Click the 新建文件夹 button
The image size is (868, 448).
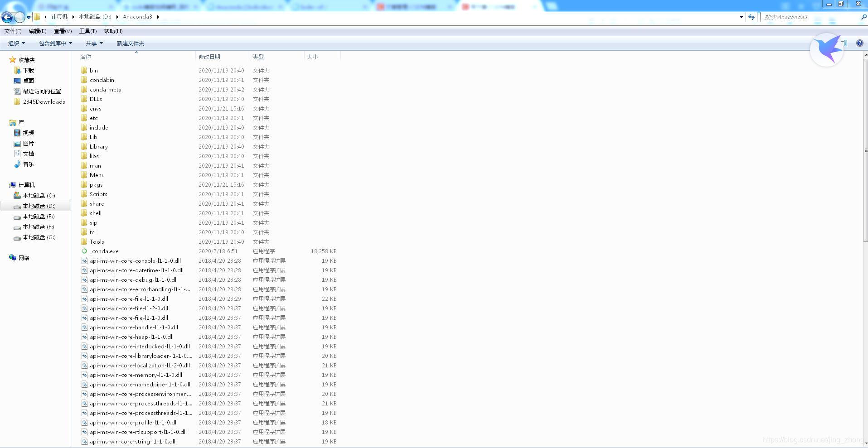131,43
